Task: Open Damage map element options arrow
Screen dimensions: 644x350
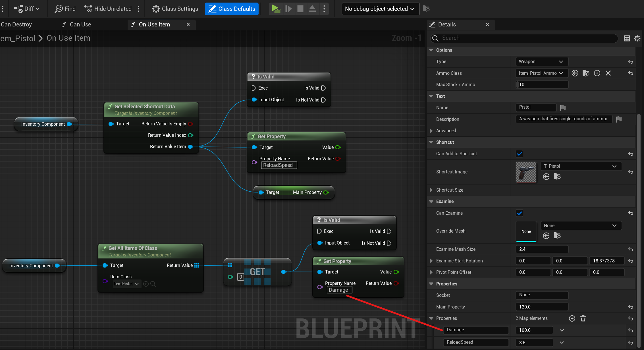Action: (562, 330)
